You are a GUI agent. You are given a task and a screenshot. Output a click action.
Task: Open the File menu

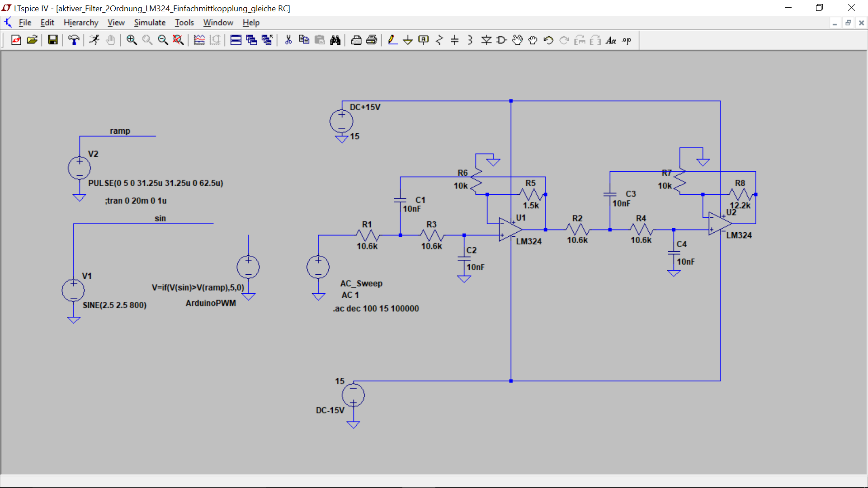[25, 23]
